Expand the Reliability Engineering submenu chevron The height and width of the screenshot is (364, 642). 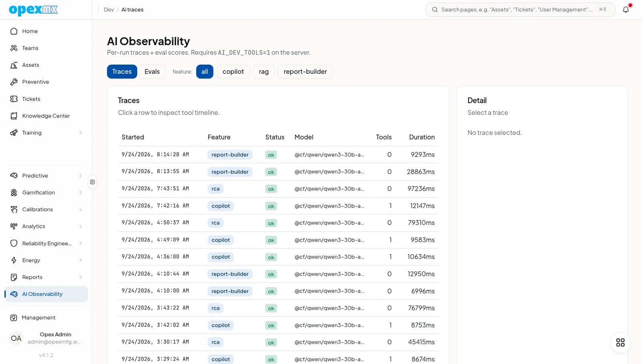tap(80, 243)
